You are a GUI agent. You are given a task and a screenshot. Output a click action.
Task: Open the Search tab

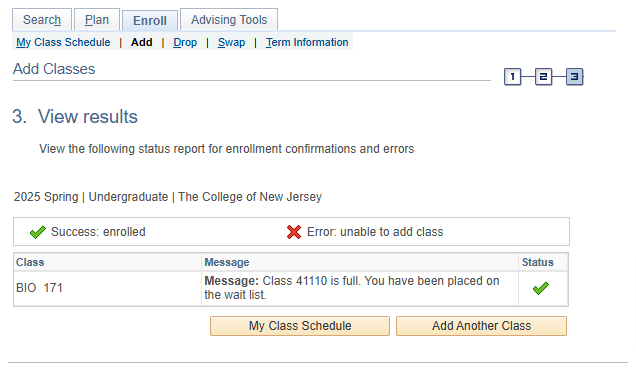point(42,19)
